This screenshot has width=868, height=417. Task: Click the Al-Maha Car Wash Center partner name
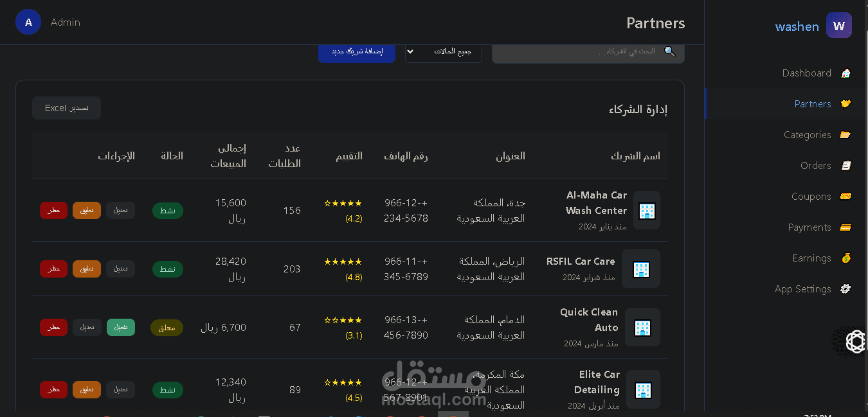point(596,202)
